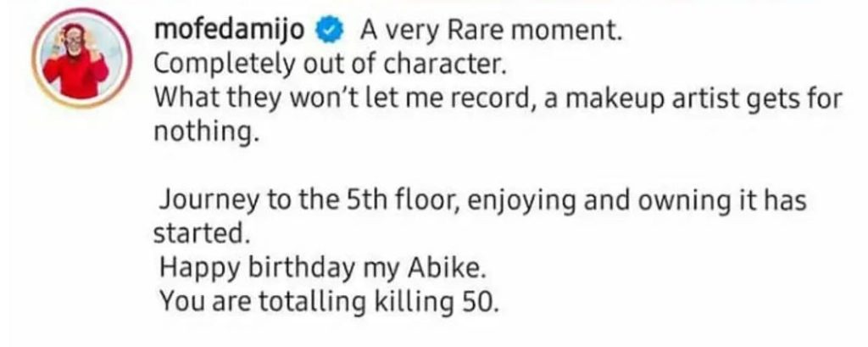Viewport: 868px width, 347px height.
Task: Open the mofedamijo username link
Action: coord(235,32)
